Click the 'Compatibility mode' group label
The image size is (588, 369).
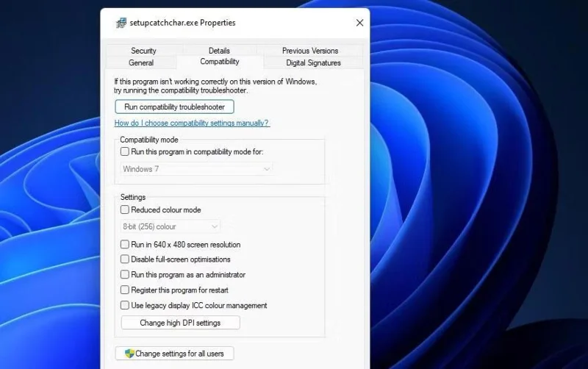tap(149, 140)
